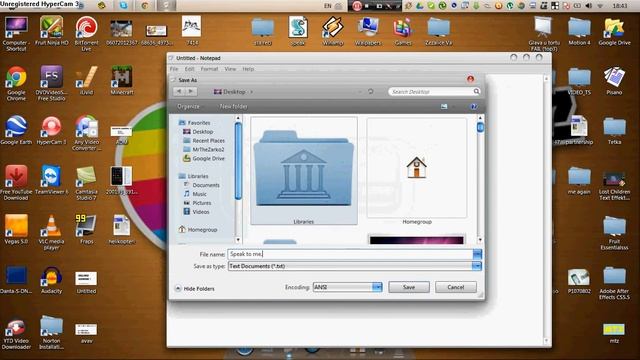Select the YTD Video Downloader icon

click(x=16, y=334)
